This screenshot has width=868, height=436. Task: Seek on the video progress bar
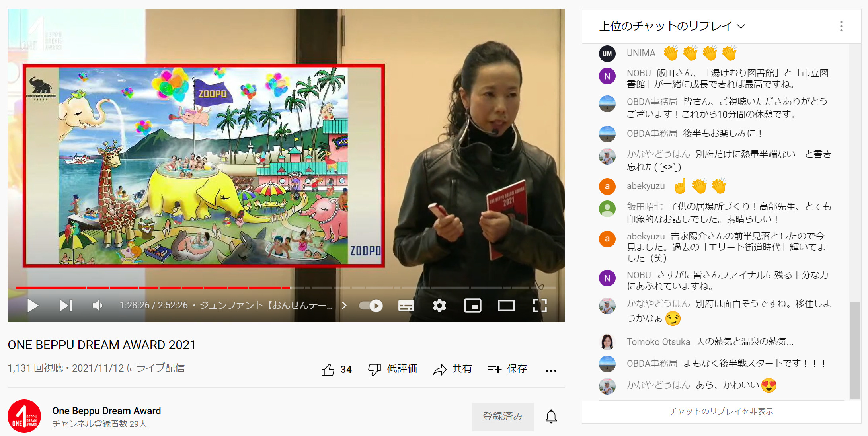(x=285, y=288)
